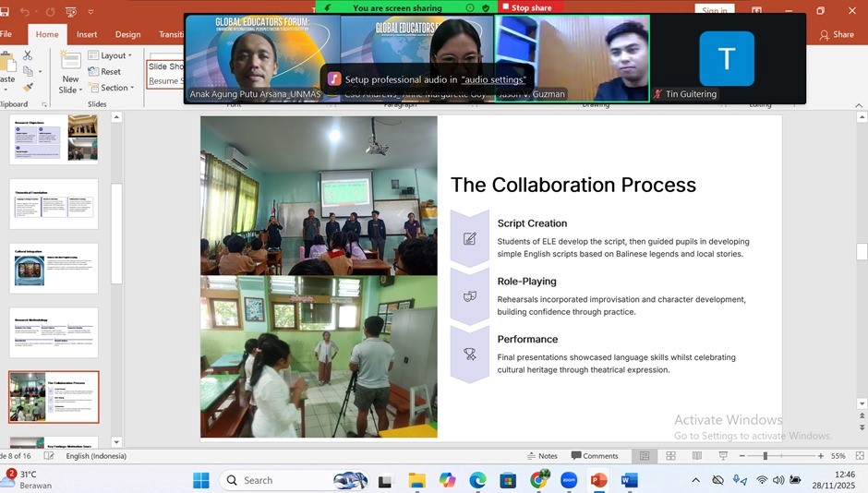This screenshot has width=868, height=493.
Task: Select the Research Methodology slide thumbnail
Action: [54, 332]
